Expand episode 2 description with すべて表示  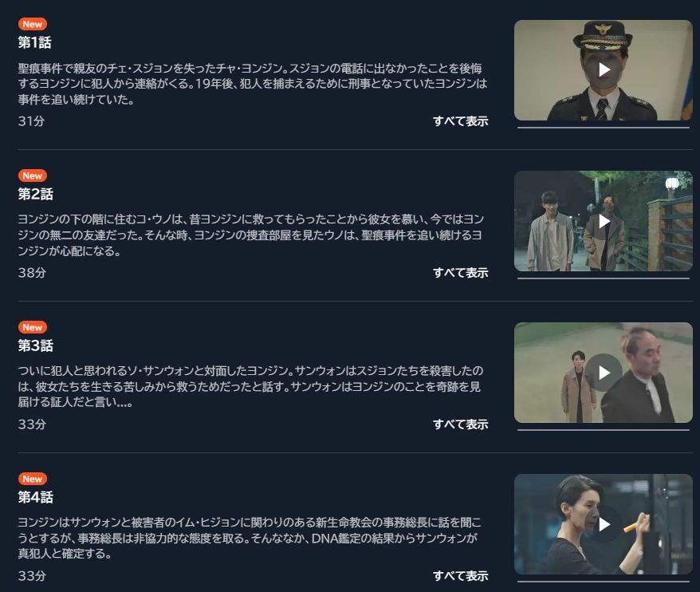point(461,273)
